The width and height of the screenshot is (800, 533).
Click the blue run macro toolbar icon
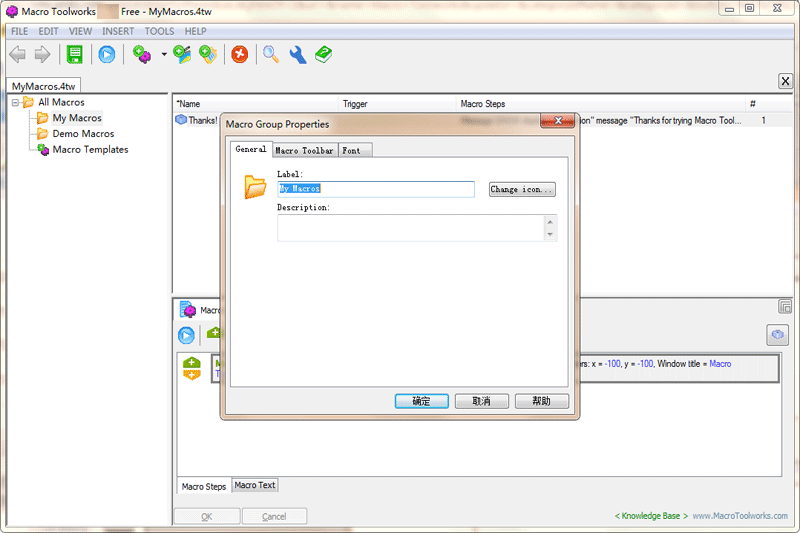pyautogui.click(x=107, y=54)
